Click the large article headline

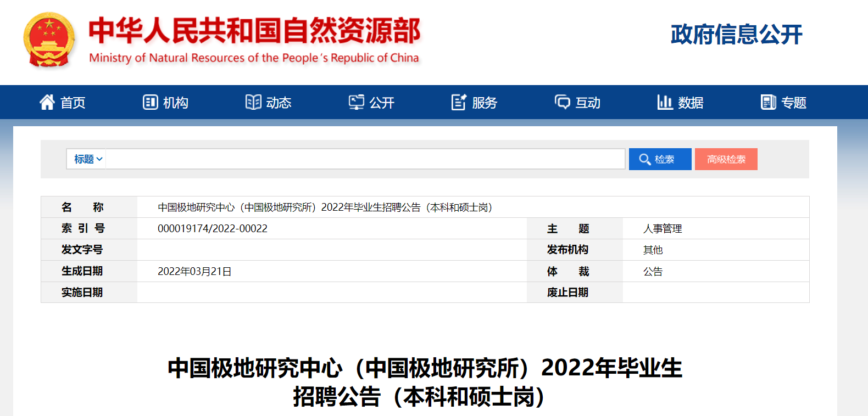pyautogui.click(x=425, y=382)
